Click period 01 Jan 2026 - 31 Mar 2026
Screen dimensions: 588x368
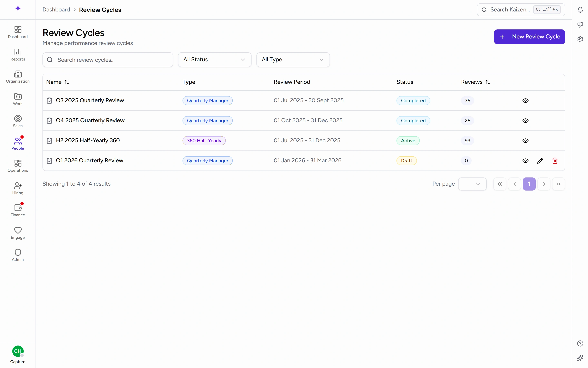(307, 160)
